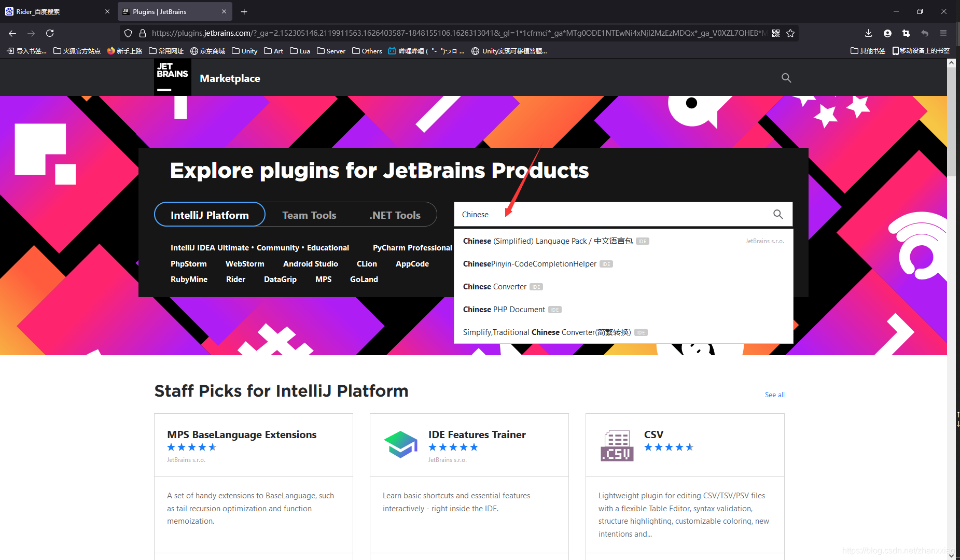Viewport: 960px width, 560px height.
Task: Open the JetBrains logo home link
Action: click(173, 77)
